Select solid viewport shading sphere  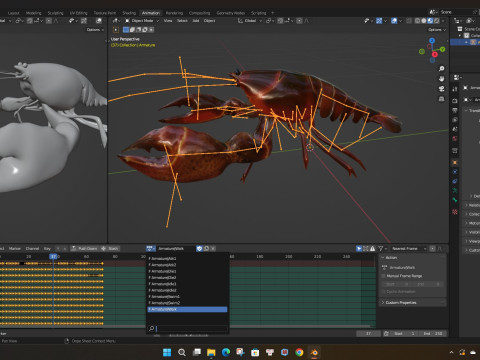click(424, 21)
